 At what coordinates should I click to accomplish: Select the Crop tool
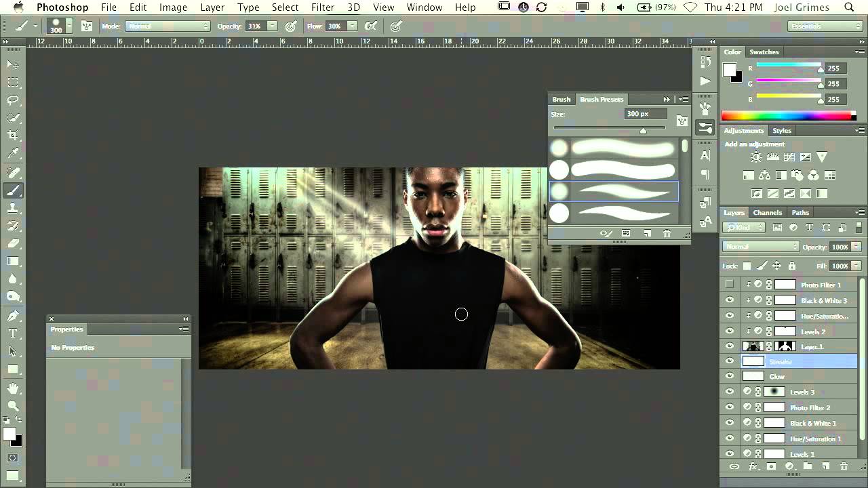point(13,136)
